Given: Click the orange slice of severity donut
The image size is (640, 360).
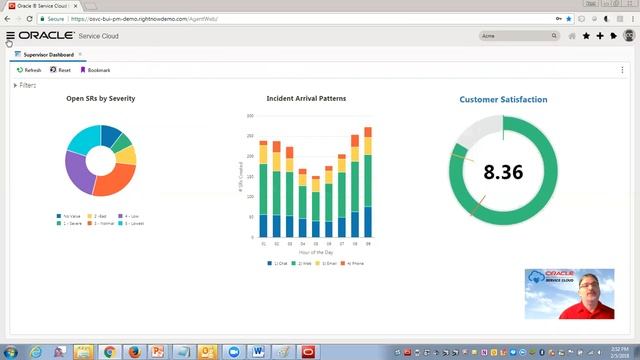Looking at the screenshot, I should (116, 180).
